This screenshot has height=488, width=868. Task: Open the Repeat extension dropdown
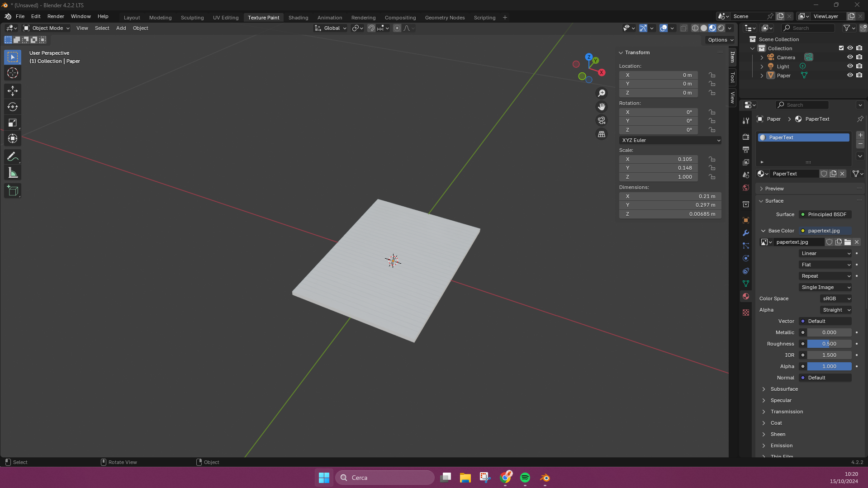pyautogui.click(x=825, y=276)
